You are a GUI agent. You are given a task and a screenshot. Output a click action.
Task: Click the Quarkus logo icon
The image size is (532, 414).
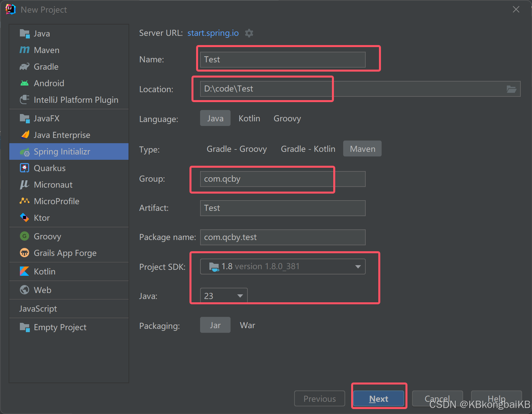(25, 168)
